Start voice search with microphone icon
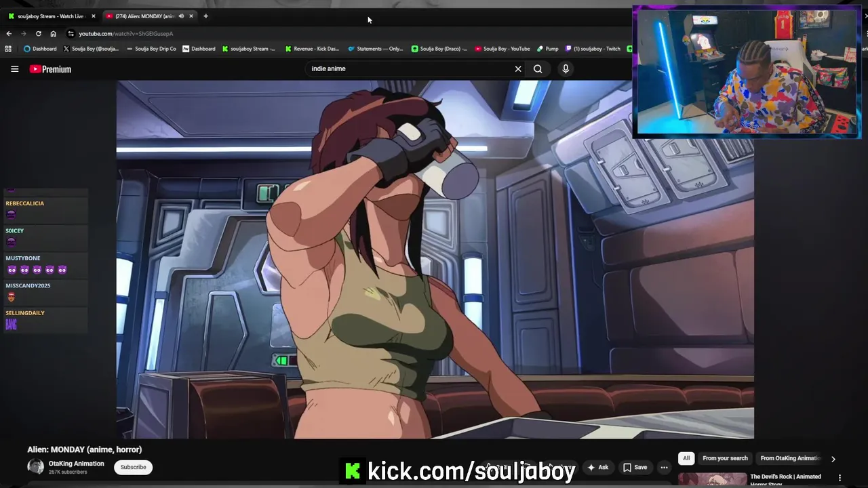Image resolution: width=868 pixels, height=488 pixels. 566,68
